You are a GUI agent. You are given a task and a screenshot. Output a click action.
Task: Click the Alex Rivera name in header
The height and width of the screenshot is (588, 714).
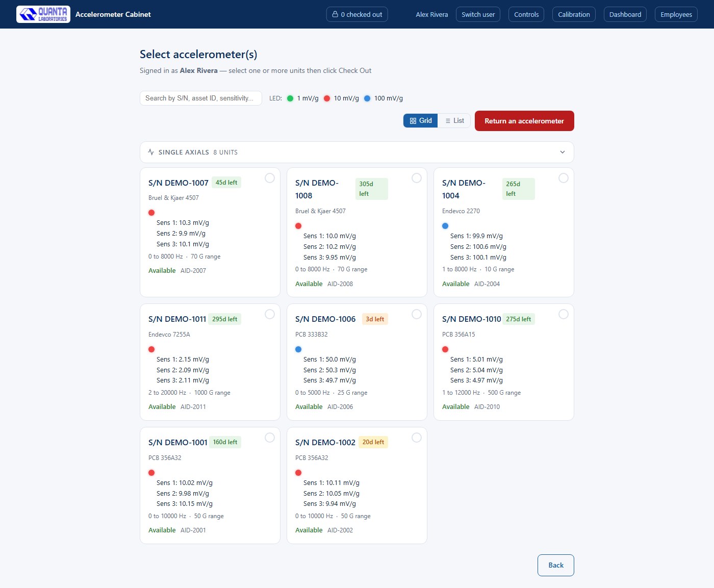(432, 14)
